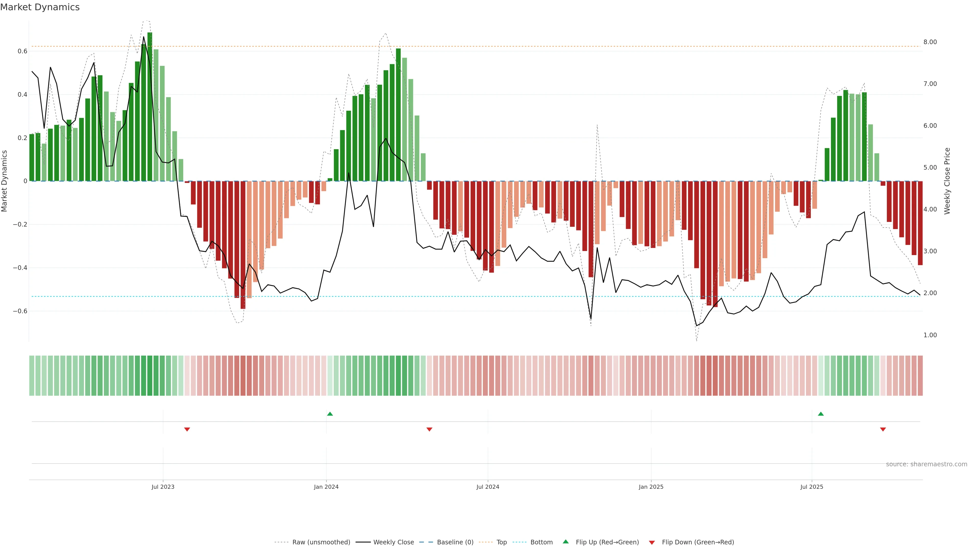Click the Jul 2024 x-axis label

point(488,487)
